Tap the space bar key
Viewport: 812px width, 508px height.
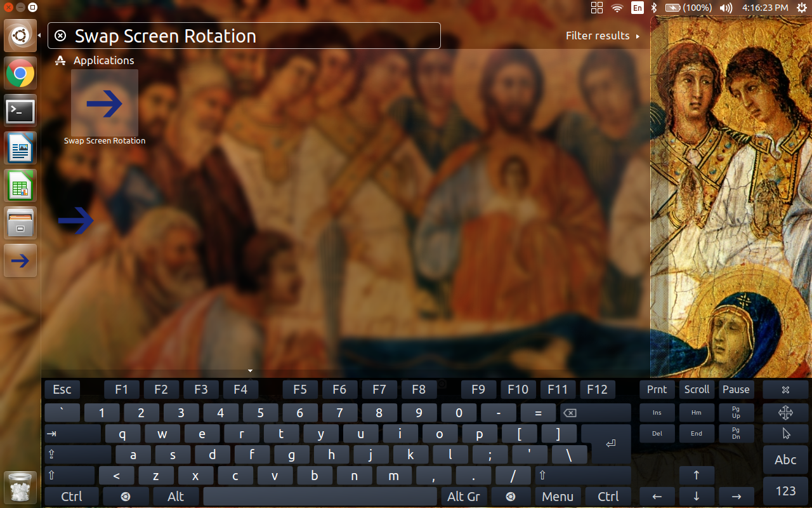point(320,497)
